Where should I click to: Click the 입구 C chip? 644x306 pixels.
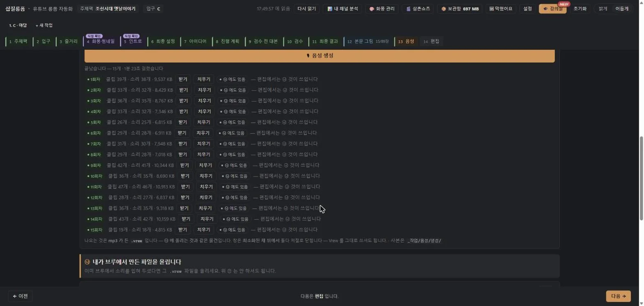tap(153, 9)
